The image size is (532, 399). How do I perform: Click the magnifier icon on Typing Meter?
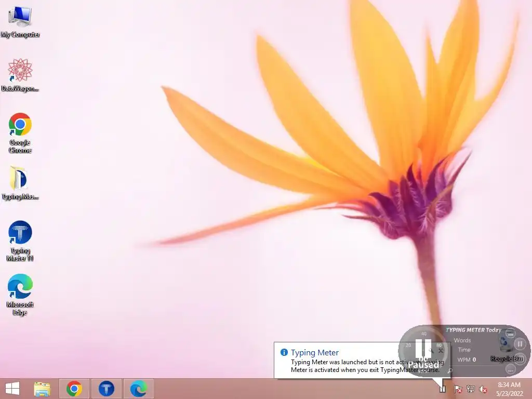[x=450, y=370]
